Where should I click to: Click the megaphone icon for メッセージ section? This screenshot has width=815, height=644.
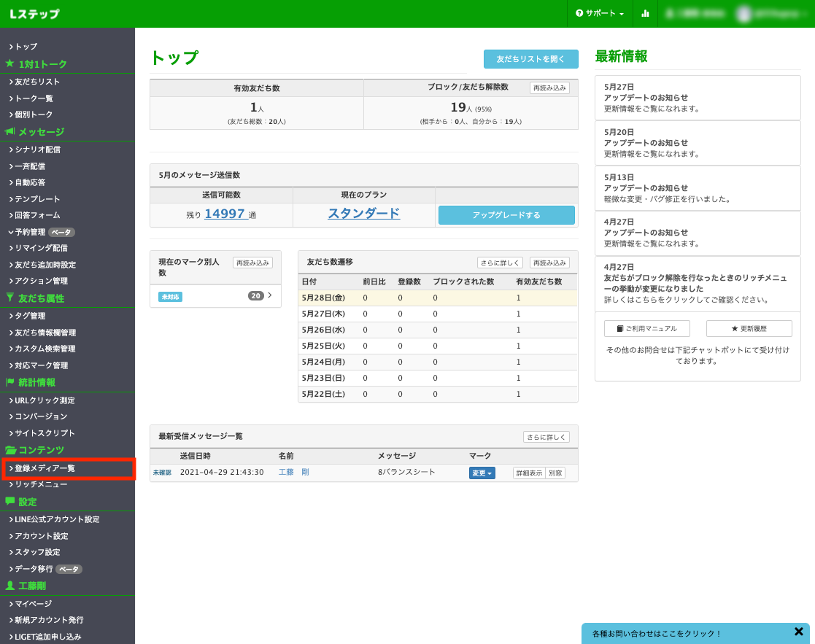click(9, 132)
